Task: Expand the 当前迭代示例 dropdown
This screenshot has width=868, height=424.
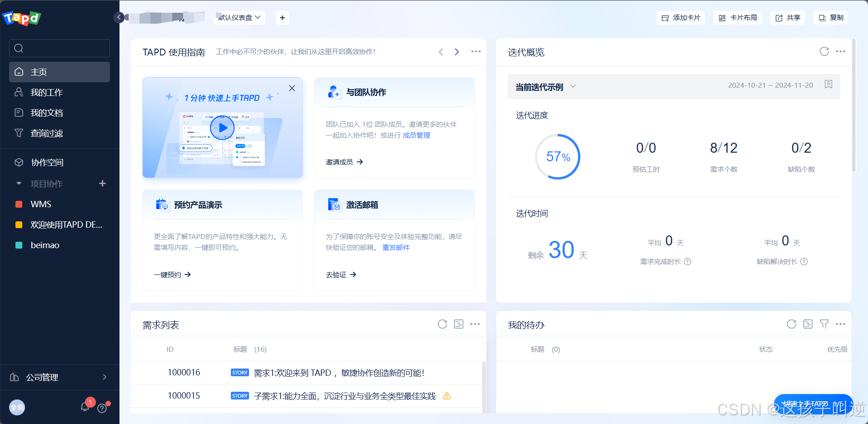Action: tap(545, 87)
